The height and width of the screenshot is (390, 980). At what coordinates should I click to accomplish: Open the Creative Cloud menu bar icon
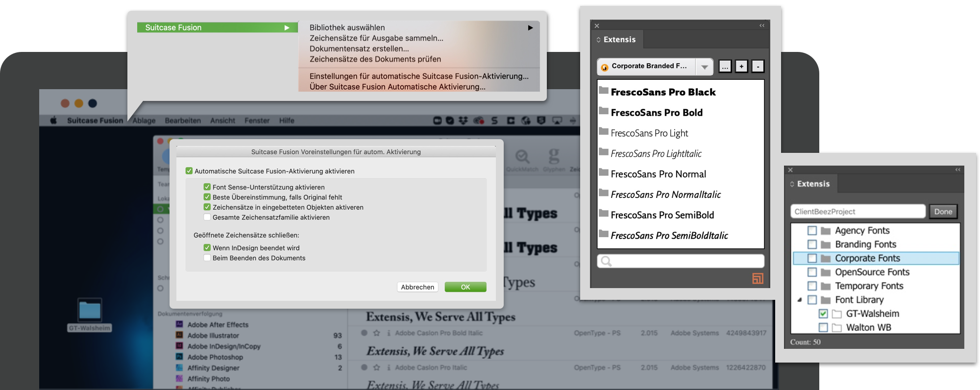[x=479, y=120]
